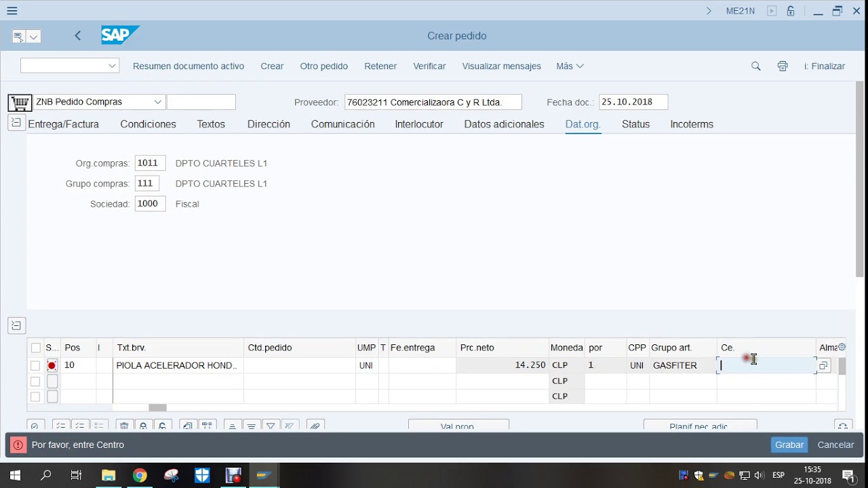Open the Status tab

tap(635, 124)
